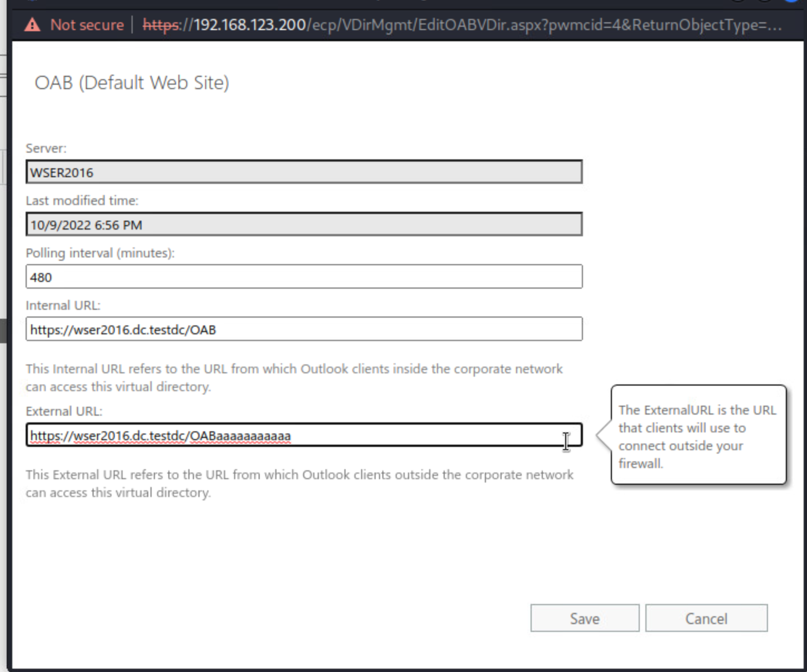Screen dimensions: 807x672
Task: Click the Server label
Action: coord(46,148)
